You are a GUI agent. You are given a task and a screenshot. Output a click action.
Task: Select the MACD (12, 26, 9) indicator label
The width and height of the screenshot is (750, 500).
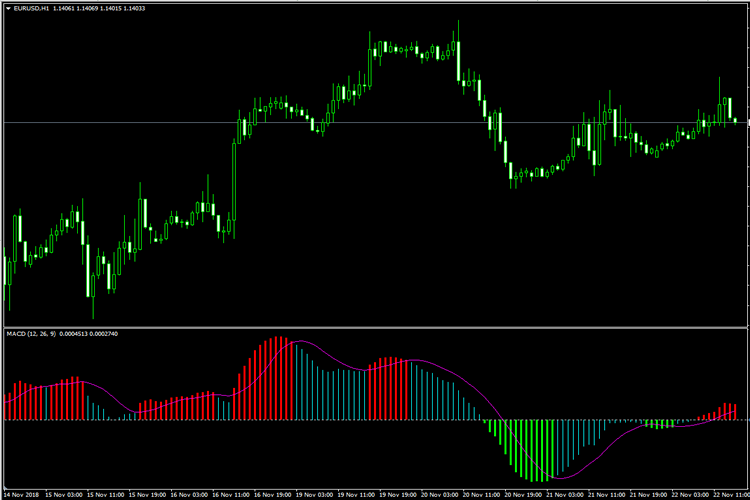pyautogui.click(x=31, y=332)
